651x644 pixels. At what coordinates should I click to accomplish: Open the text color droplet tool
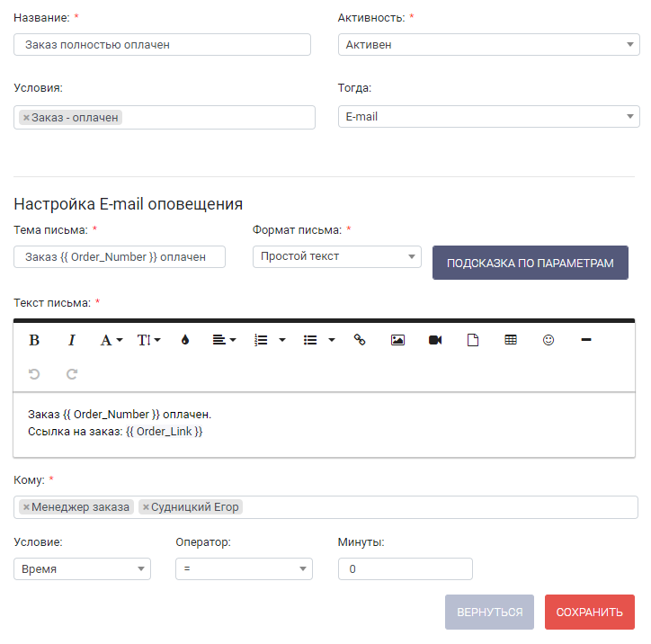pos(185,340)
